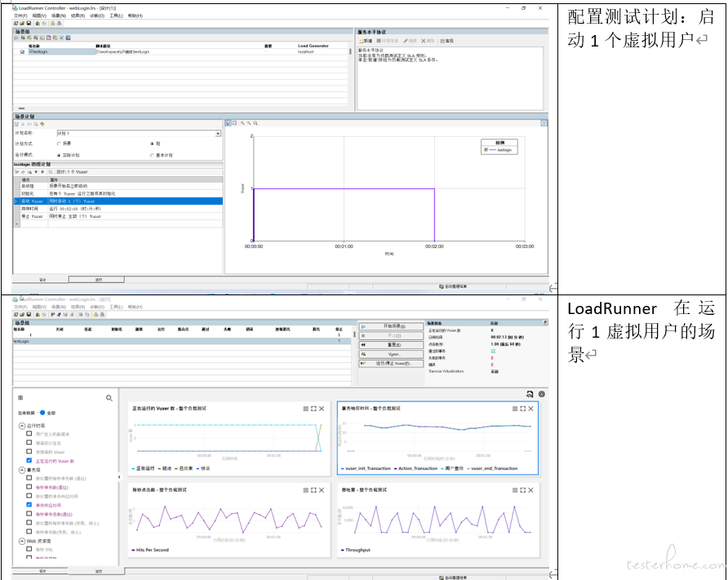The width and height of the screenshot is (728, 580).
Task: Open the menu icon of the 事务响应时间 graph
Action: click(515, 409)
